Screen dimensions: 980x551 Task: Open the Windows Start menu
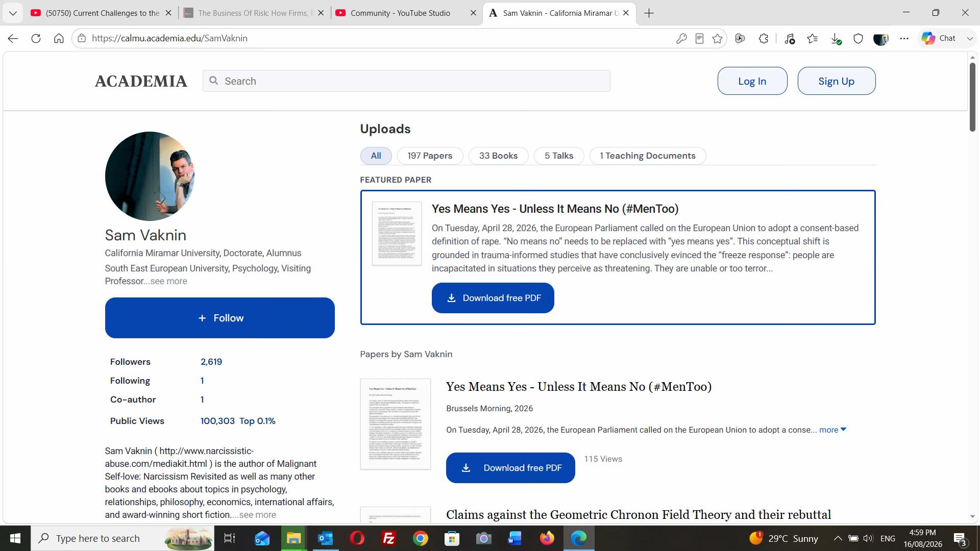15,538
